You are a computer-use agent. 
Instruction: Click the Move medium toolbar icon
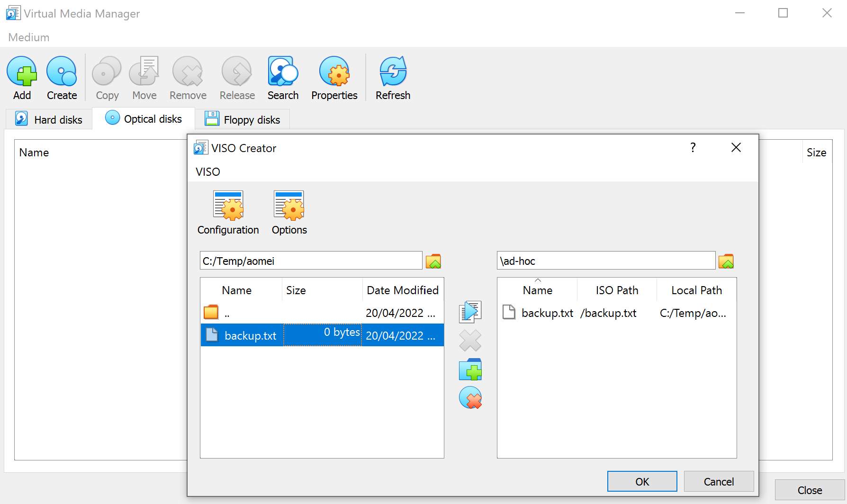coord(144,71)
